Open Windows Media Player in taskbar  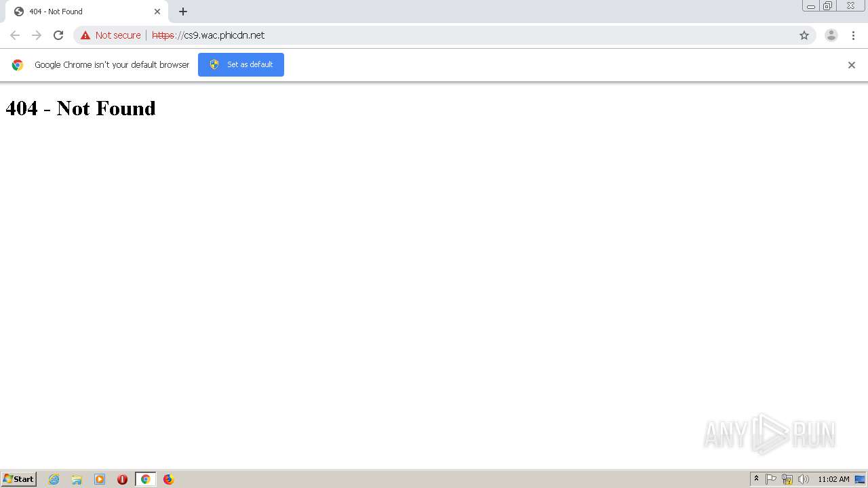click(x=100, y=479)
